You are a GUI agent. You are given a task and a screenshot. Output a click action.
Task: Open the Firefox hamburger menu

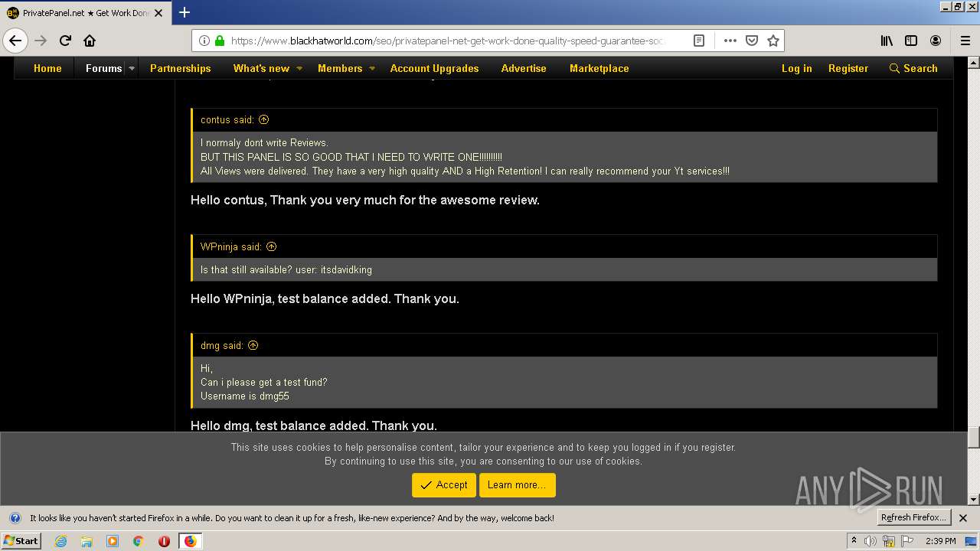[x=965, y=41]
